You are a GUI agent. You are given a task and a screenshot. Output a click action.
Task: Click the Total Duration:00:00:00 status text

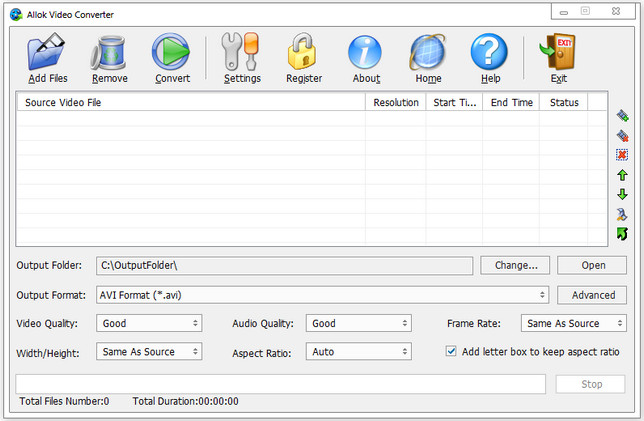[185, 401]
